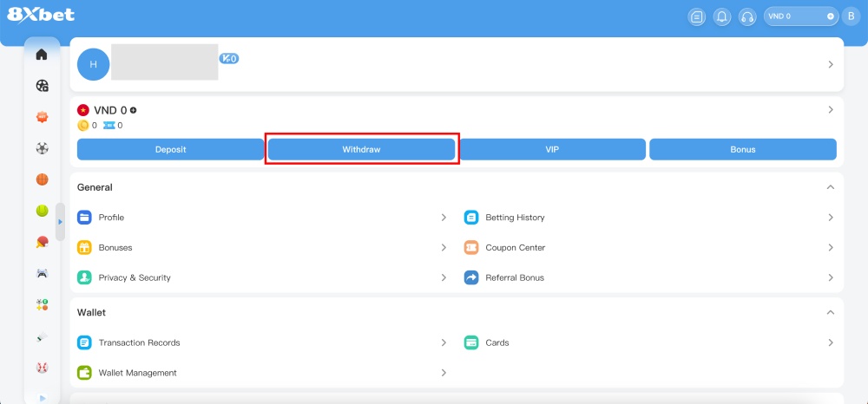Select the soccer ball sidebar icon
The width and height of the screenshot is (868, 404).
tap(42, 148)
